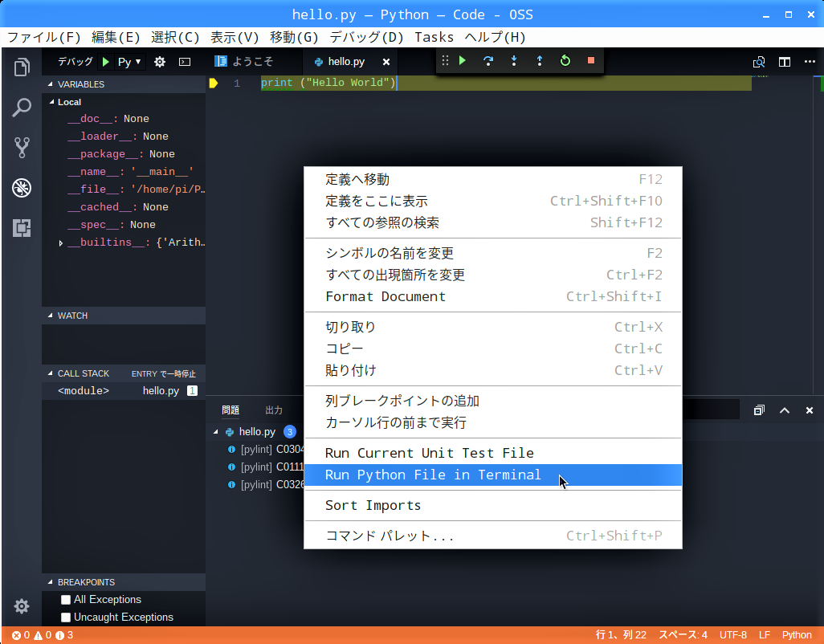Choose 列ブレークポイントの追加 in context menu

click(493, 401)
